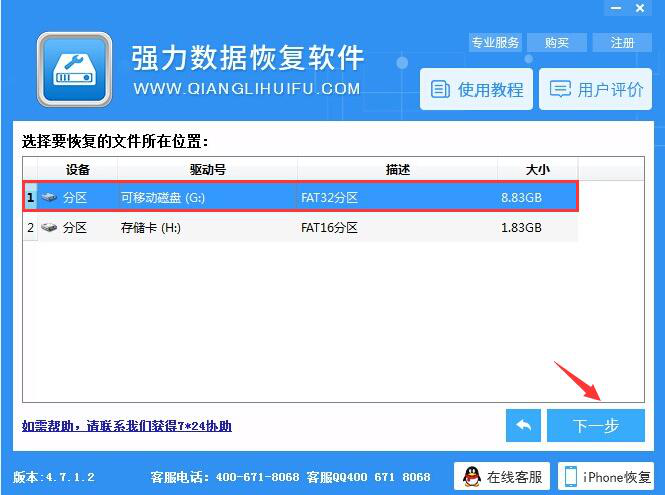
Task: Click the 大小 column header
Action: (537, 170)
